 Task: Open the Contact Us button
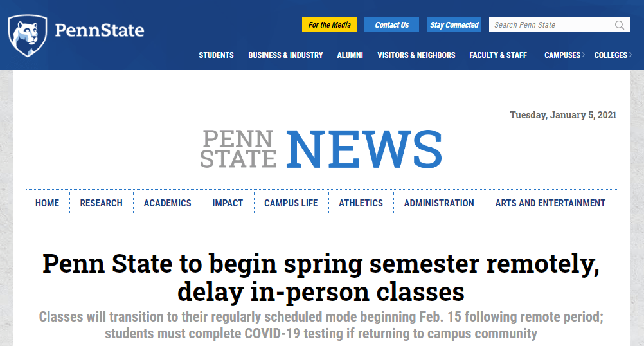click(x=392, y=25)
